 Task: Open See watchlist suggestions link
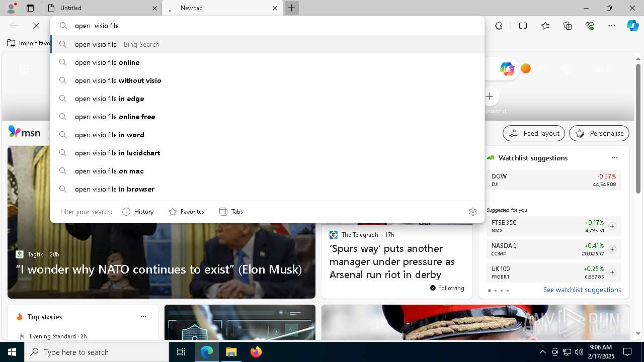[582, 290]
